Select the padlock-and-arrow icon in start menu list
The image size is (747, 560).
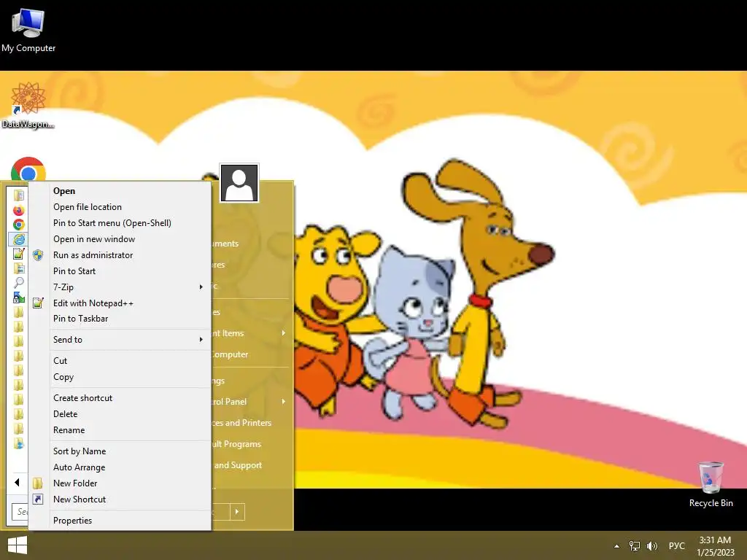tap(18, 297)
